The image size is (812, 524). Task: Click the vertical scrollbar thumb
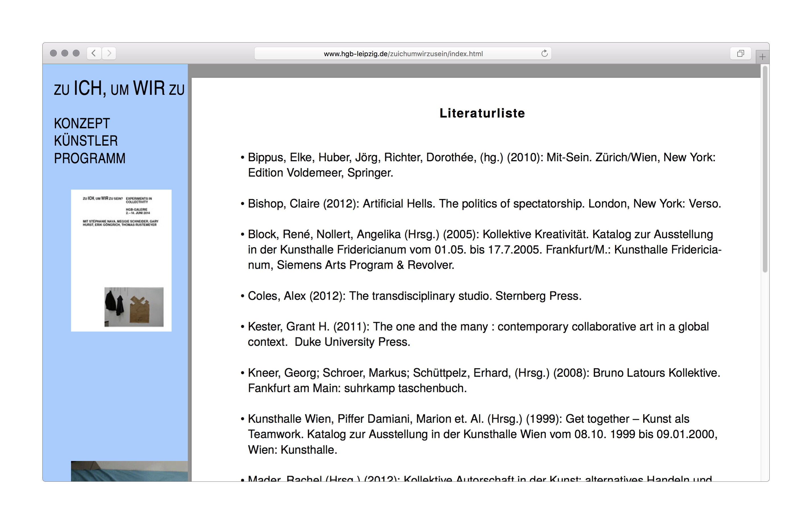click(765, 169)
